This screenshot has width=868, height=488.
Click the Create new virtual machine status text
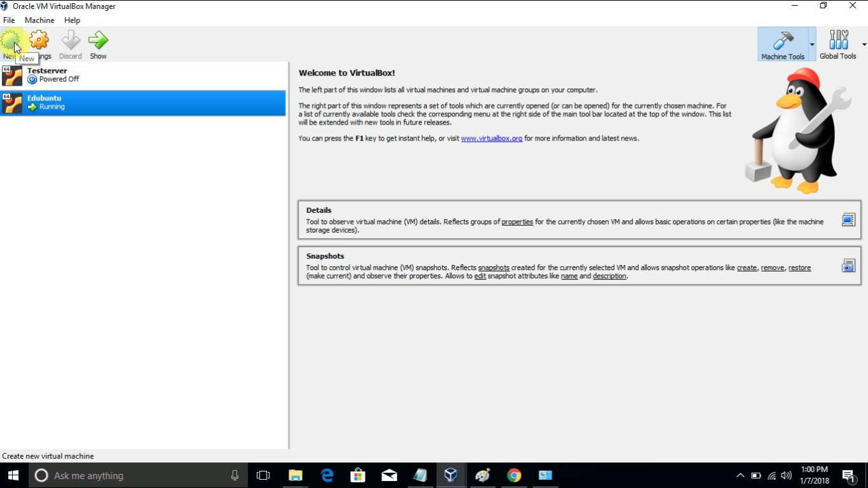pyautogui.click(x=48, y=456)
